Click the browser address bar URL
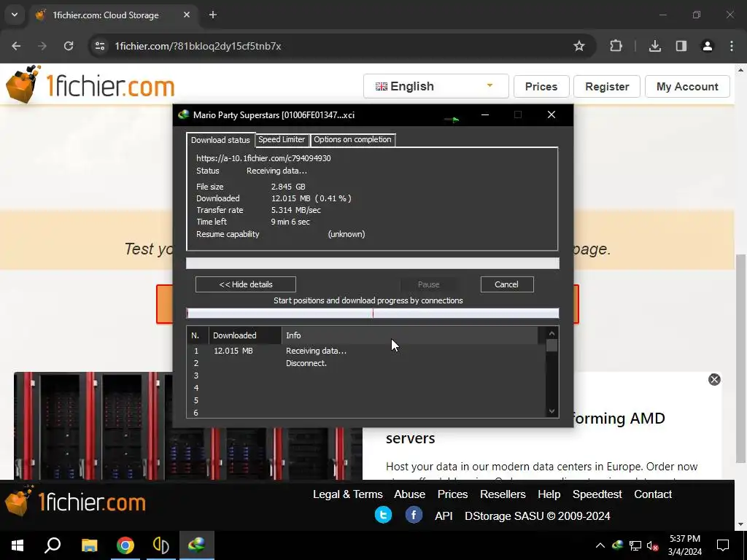747x560 pixels. [x=198, y=46]
